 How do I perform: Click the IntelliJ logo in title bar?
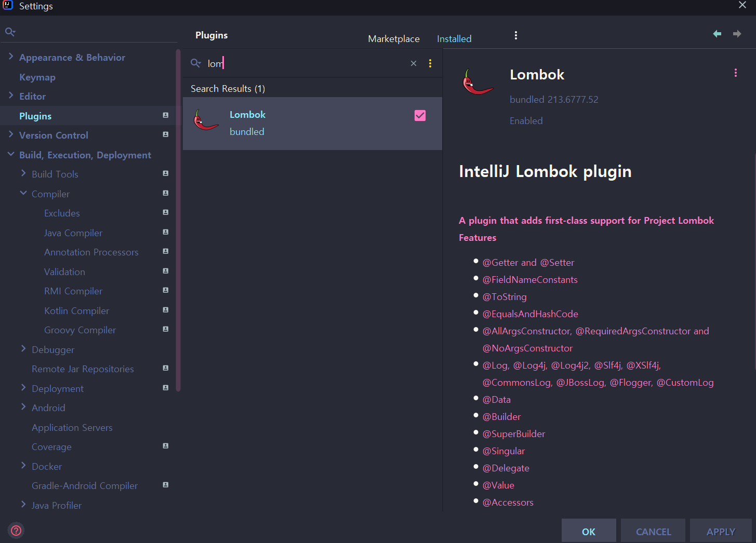[x=7, y=6]
